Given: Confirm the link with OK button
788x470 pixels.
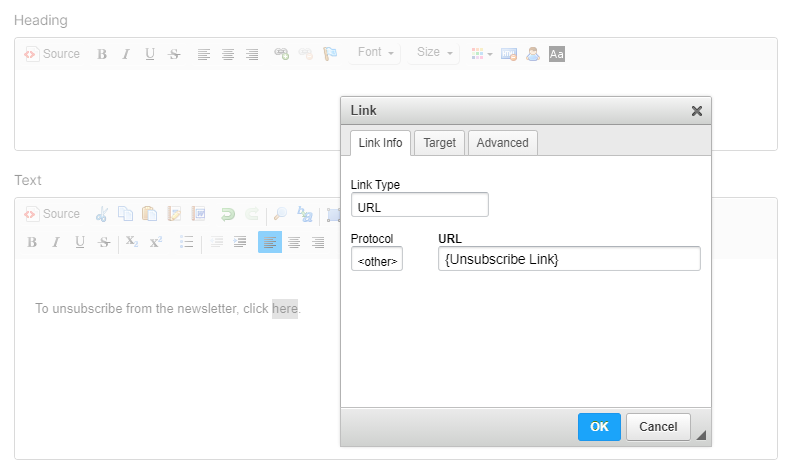Looking at the screenshot, I should (599, 427).
